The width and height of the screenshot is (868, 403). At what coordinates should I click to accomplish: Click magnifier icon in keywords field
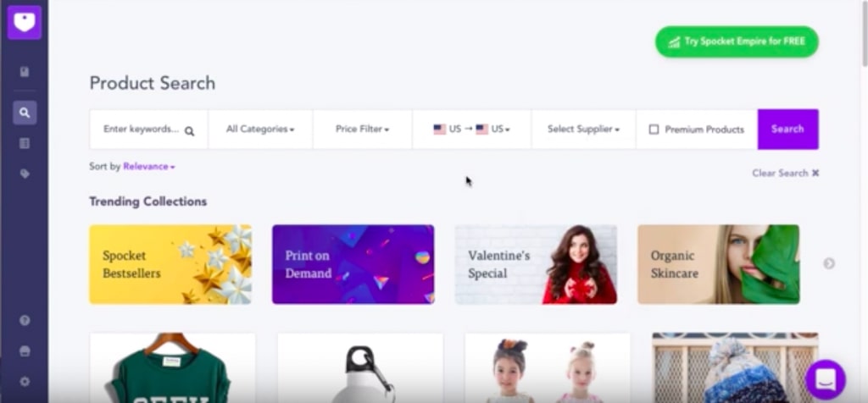point(189,131)
